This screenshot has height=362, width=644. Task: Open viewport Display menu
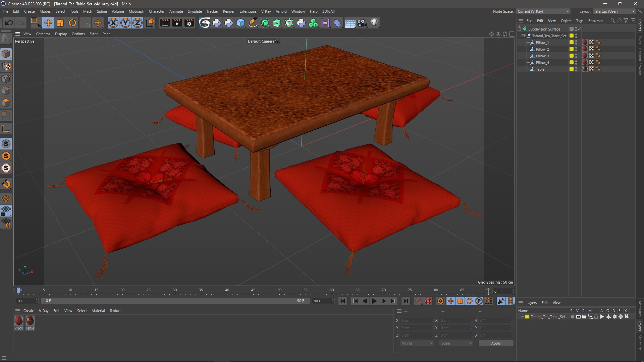(61, 34)
